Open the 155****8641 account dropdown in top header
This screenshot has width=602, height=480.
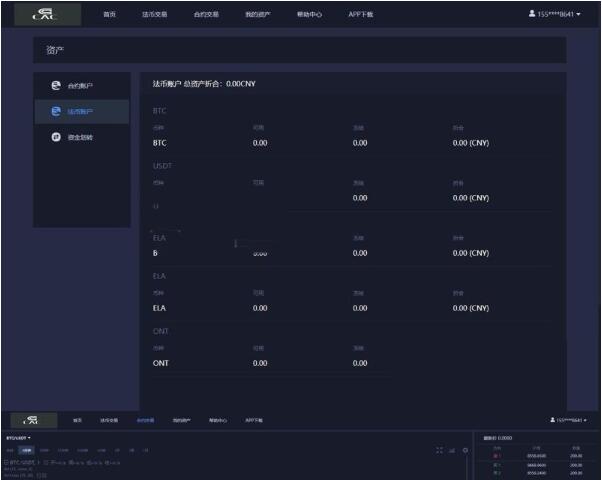tap(558, 14)
